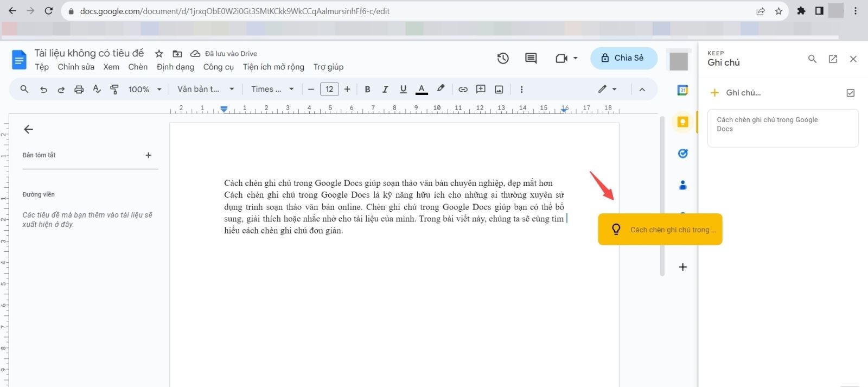
Task: Insert an image from toolbar
Action: click(499, 90)
